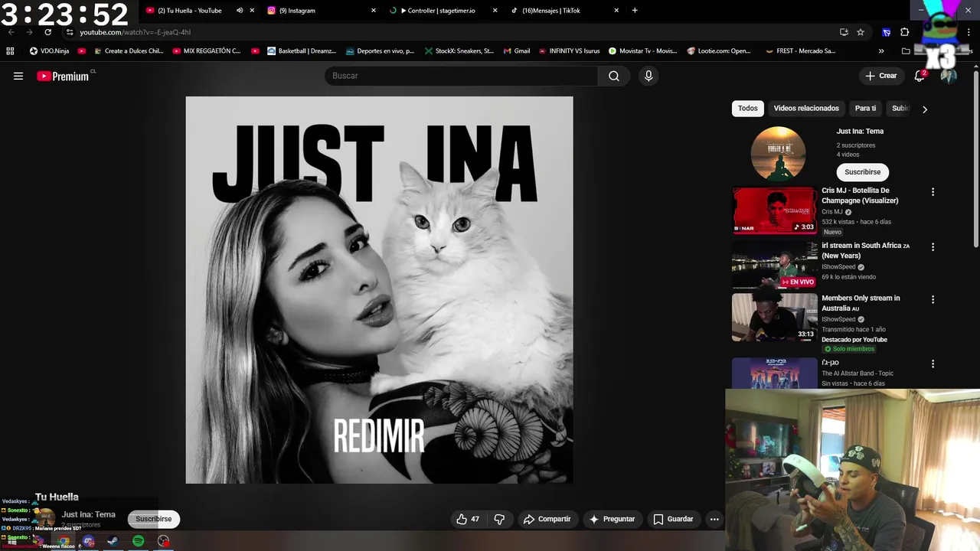The width and height of the screenshot is (980, 551).
Task: Open Cris MJ Botellita De Champagne thumbnail
Action: [775, 210]
